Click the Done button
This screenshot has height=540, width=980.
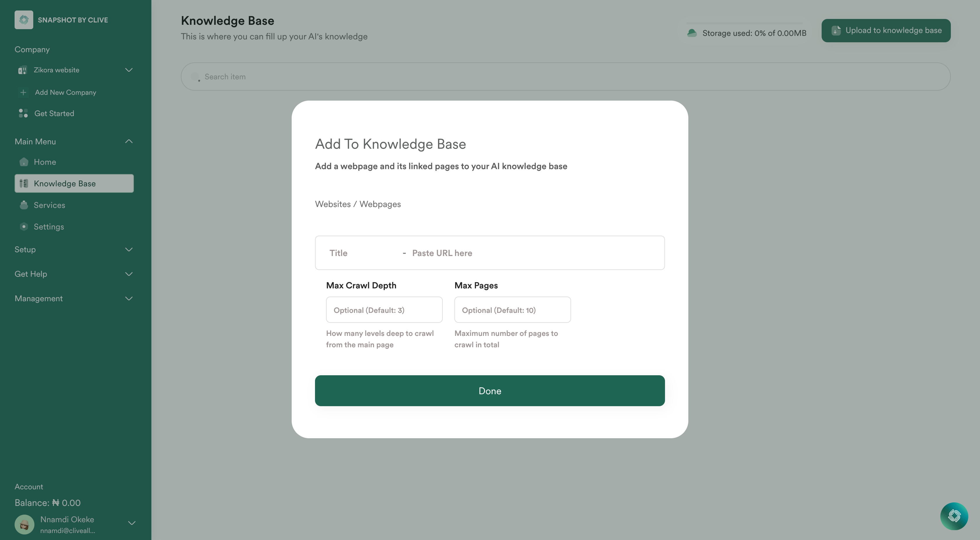coord(489,390)
